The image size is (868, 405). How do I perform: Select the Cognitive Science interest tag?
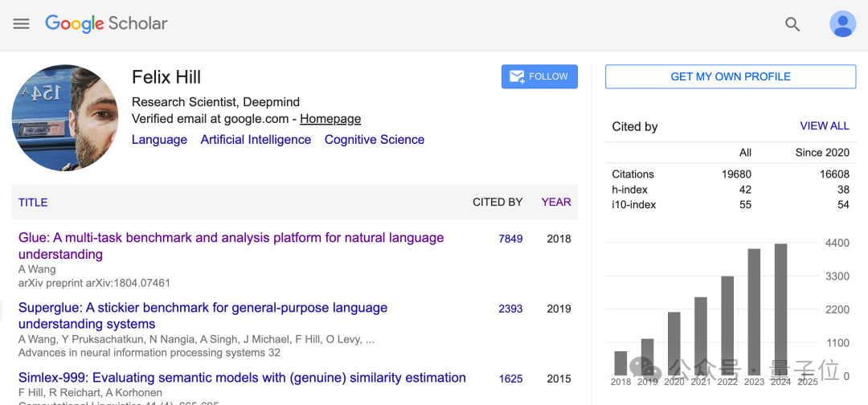(375, 140)
